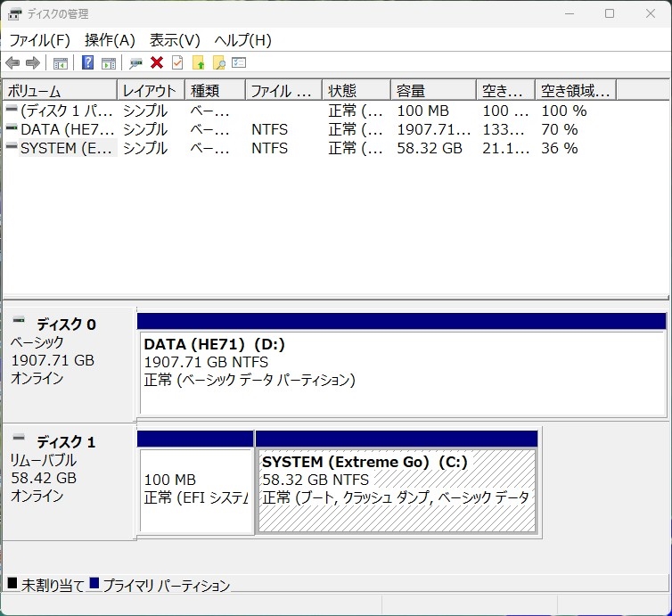The height and width of the screenshot is (616, 672).
Task: Click the Back arrow in toolbar
Action: click(12, 63)
